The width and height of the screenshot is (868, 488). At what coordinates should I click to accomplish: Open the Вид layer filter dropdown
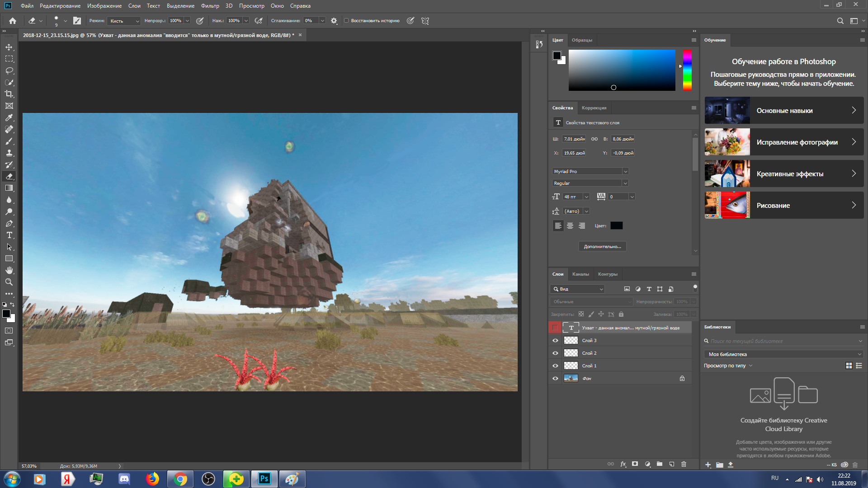[x=577, y=289]
